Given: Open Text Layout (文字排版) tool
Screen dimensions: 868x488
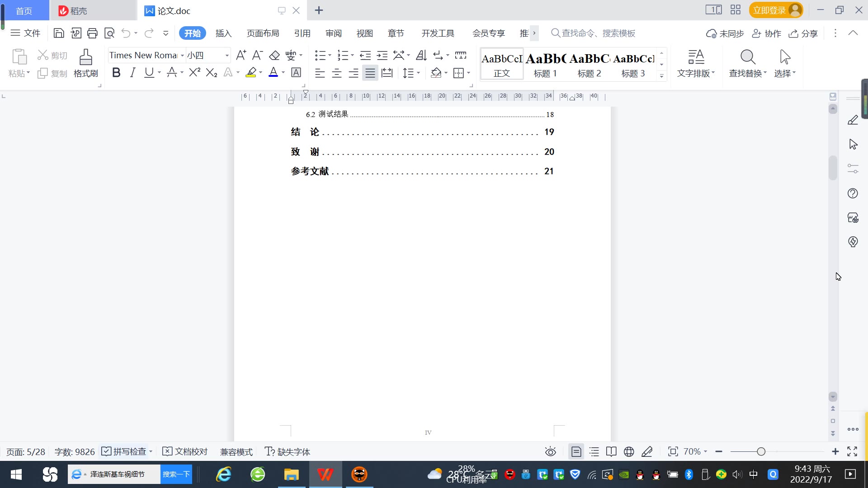Looking at the screenshot, I should (x=696, y=63).
